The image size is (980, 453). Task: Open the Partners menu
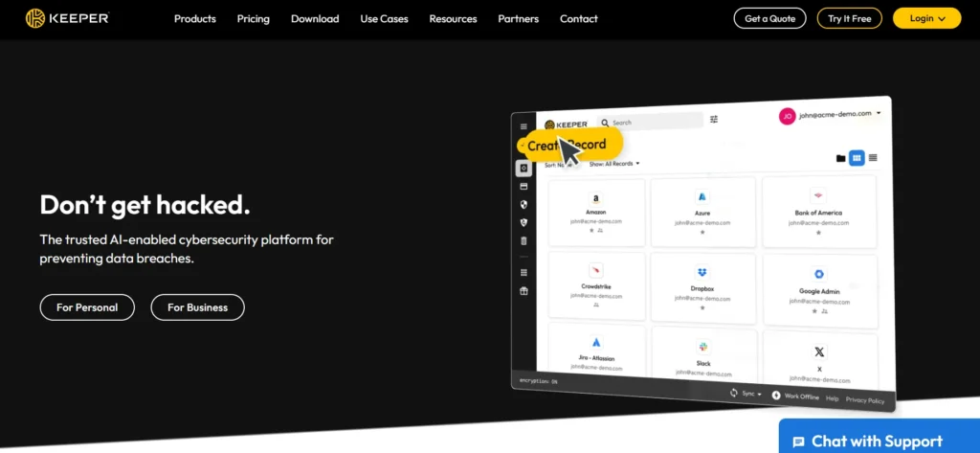(519, 19)
